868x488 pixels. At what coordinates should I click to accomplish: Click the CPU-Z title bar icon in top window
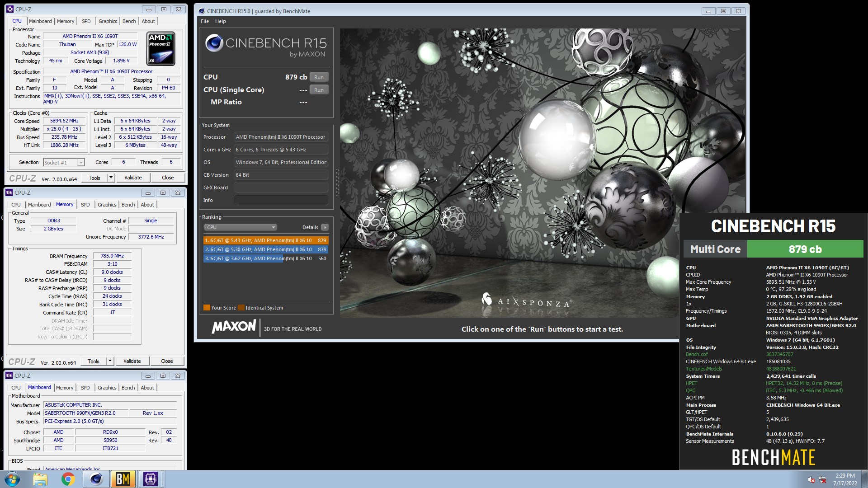[9, 9]
